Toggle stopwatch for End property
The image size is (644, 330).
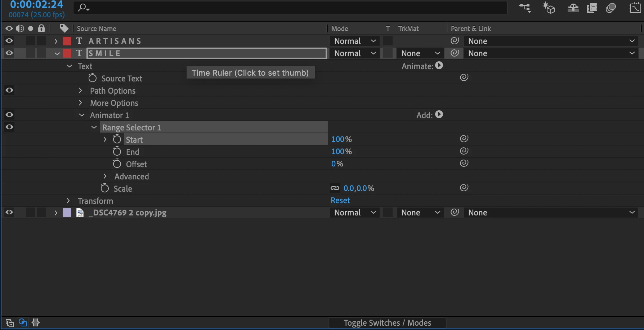117,151
